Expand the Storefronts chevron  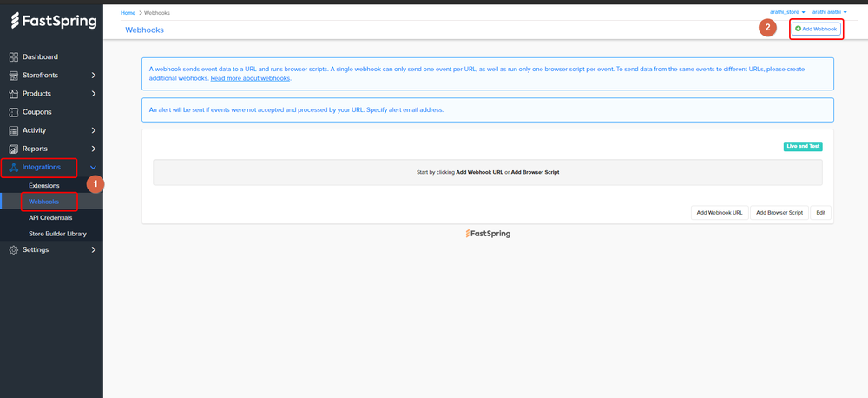tap(93, 76)
